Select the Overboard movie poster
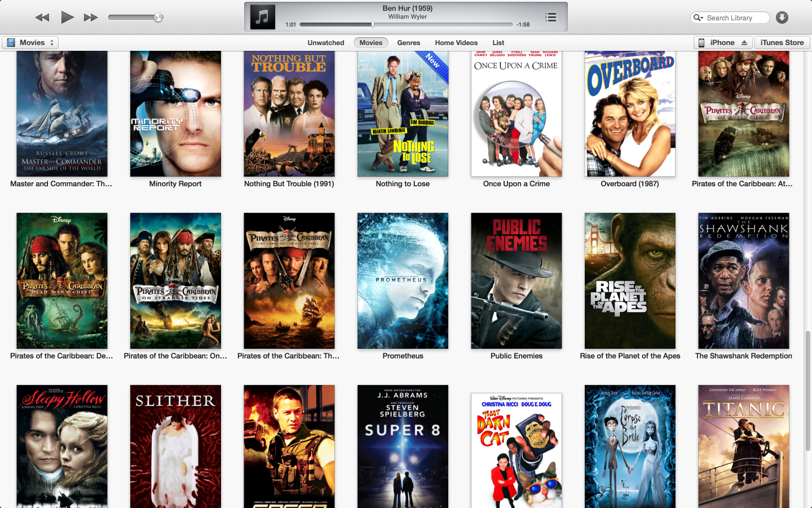Viewport: 812px width, 508px height. pos(630,113)
